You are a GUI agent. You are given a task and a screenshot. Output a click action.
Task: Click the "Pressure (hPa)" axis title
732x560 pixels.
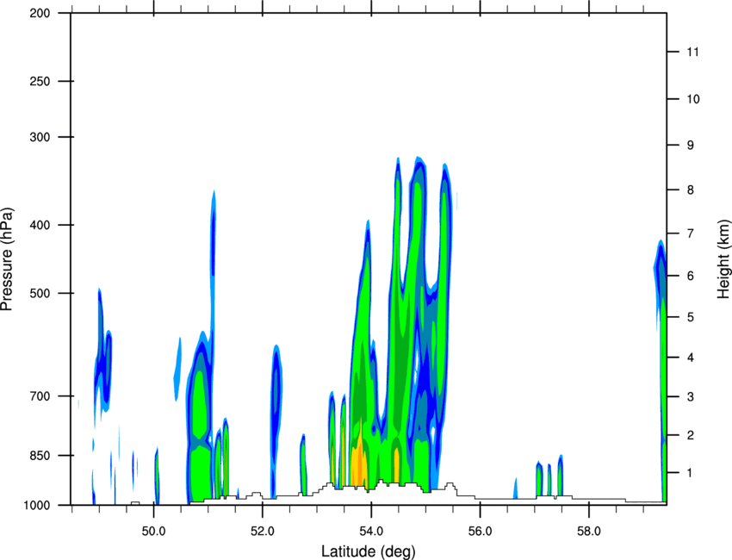click(x=7, y=259)
